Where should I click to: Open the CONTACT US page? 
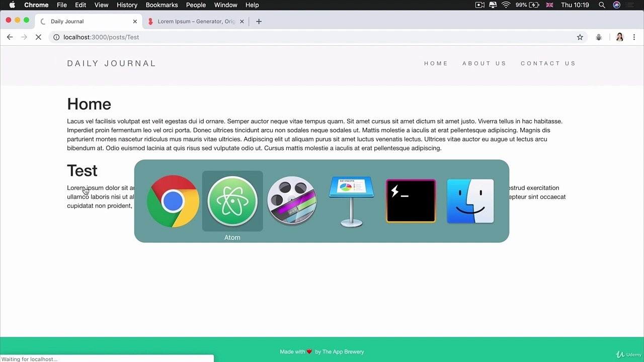(548, 63)
